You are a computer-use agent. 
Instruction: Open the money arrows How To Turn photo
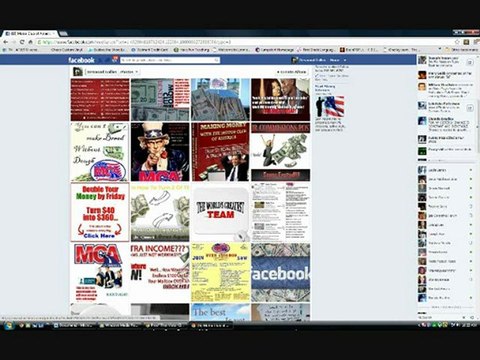(160, 212)
